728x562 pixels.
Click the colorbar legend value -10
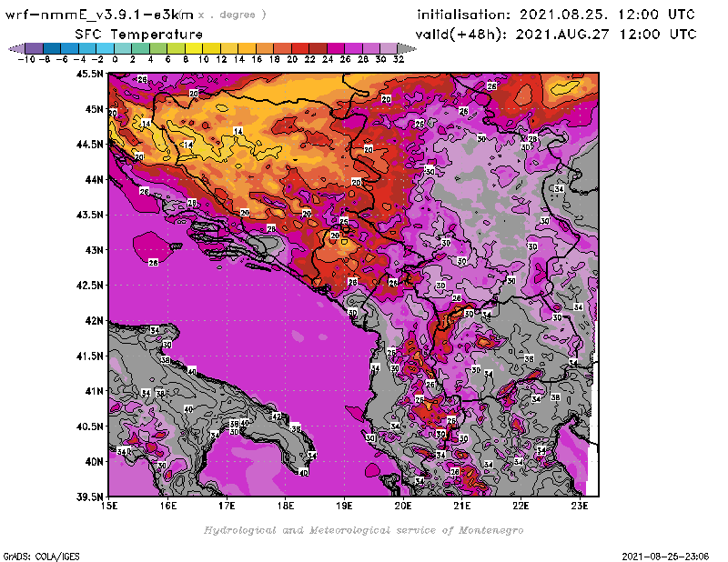click(x=26, y=59)
